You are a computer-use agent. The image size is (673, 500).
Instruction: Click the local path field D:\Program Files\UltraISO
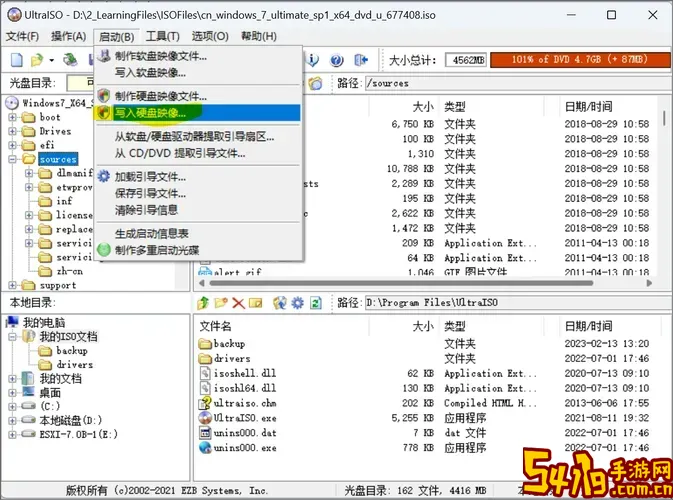click(516, 303)
